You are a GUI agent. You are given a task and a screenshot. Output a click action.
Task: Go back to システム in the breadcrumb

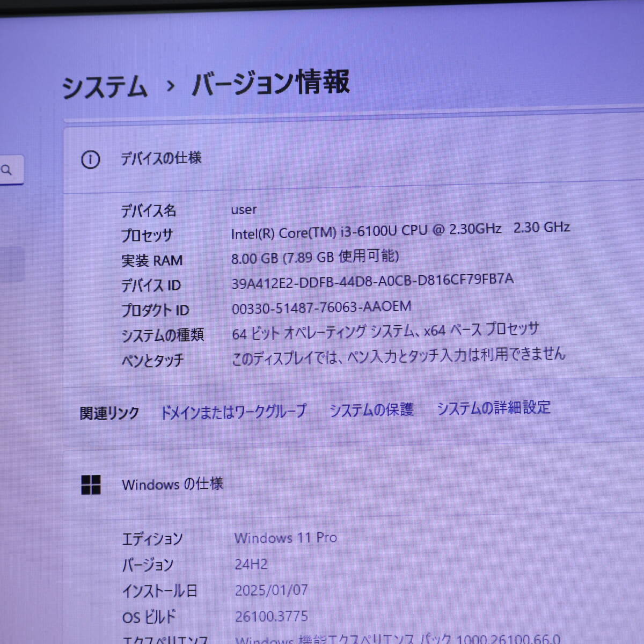pyautogui.click(x=105, y=87)
